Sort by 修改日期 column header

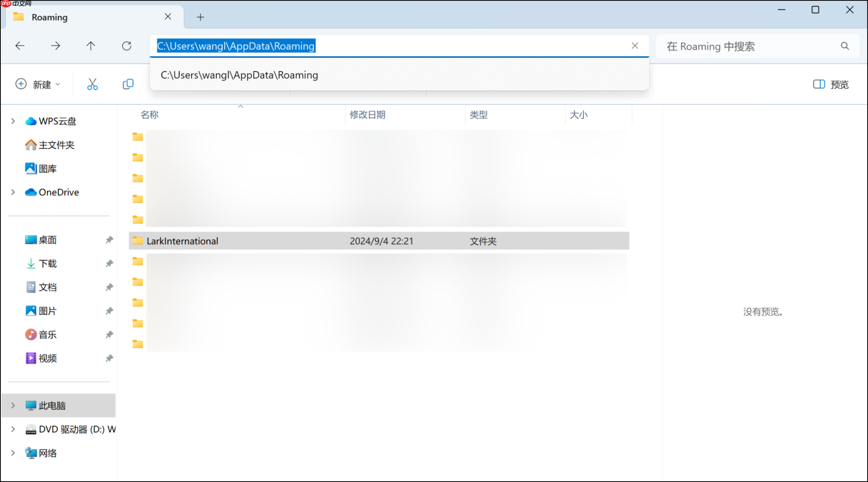[367, 115]
